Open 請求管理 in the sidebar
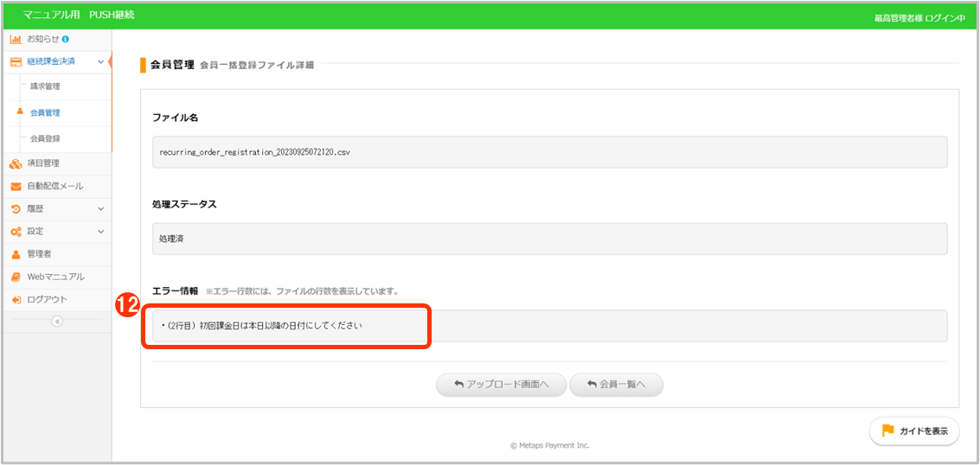Image resolution: width=980 pixels, height=465 pixels. [45, 87]
